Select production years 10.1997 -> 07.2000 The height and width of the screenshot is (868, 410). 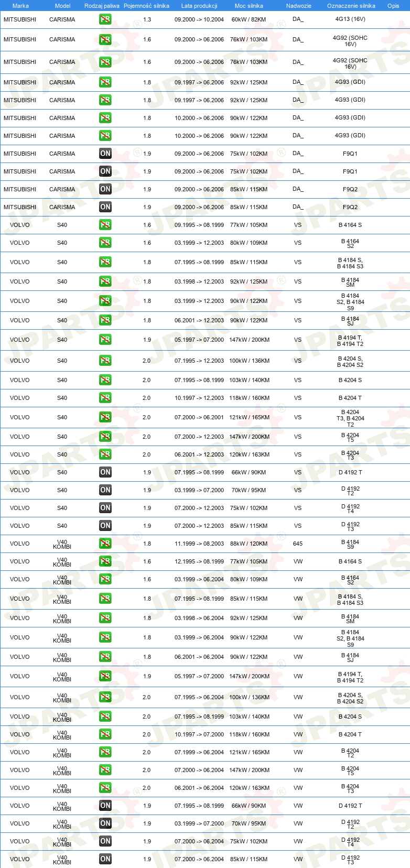(199, 734)
